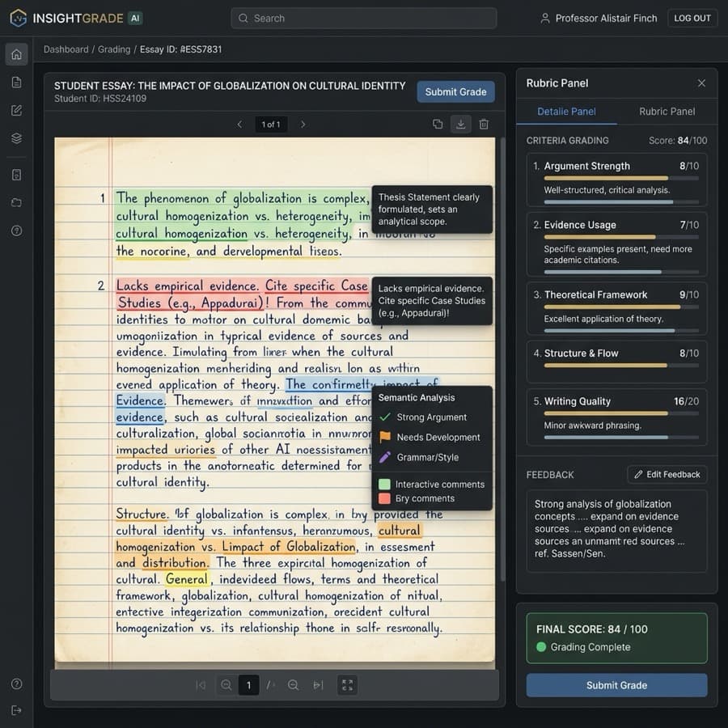This screenshot has width=728, height=728.
Task: Click the LOG OUT button
Action: 692,18
